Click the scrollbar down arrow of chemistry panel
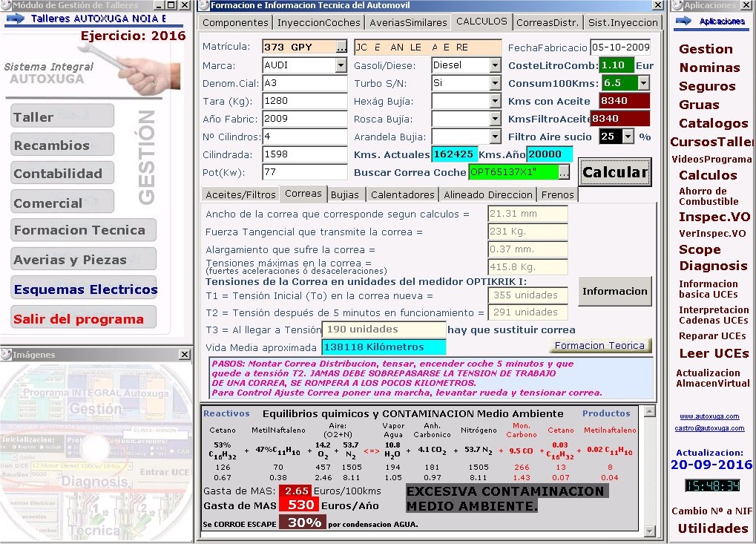Image resolution: width=756 pixels, height=544 pixels. (x=650, y=531)
